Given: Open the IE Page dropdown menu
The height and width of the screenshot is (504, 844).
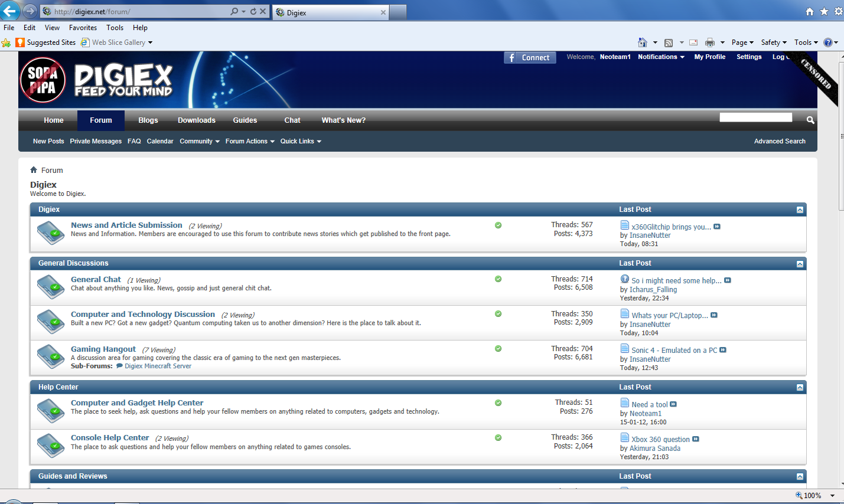Looking at the screenshot, I should pos(742,42).
